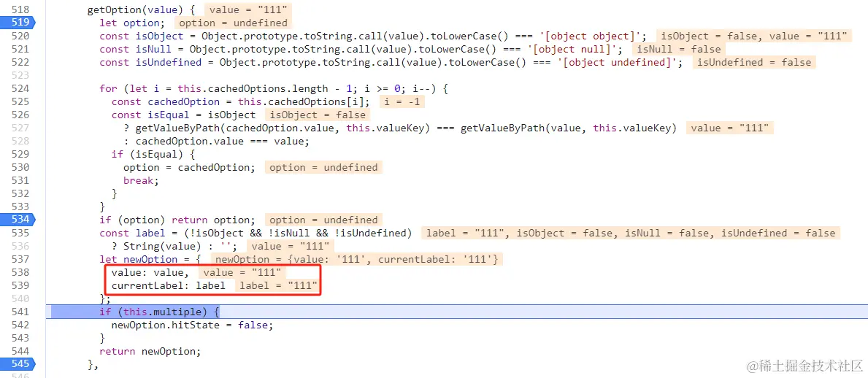868x378 pixels.
Task: Click line number 537 in the gutter
Action: click(20, 259)
